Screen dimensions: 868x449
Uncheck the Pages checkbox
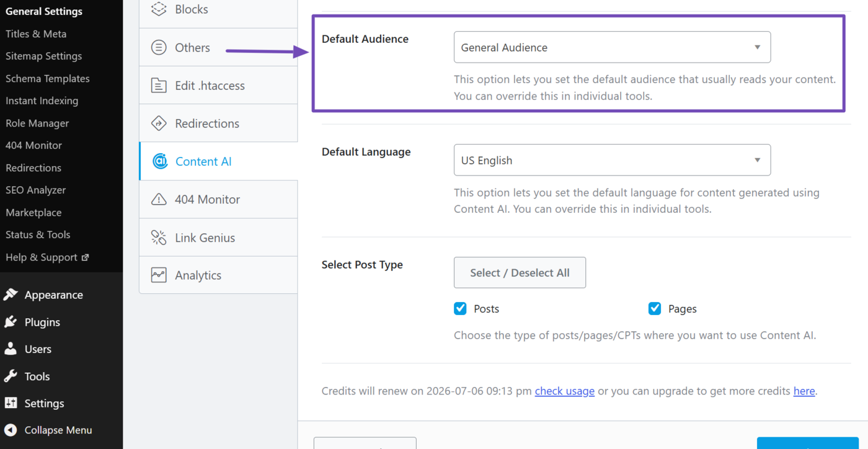(x=654, y=308)
